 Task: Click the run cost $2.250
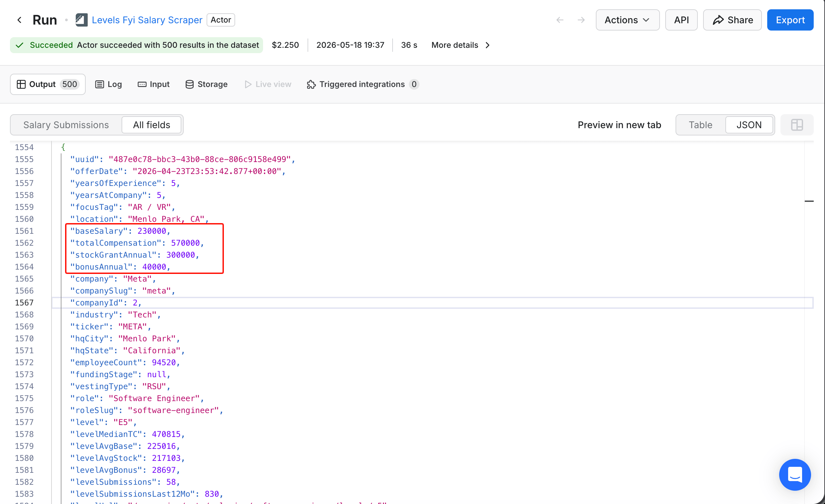[285, 45]
